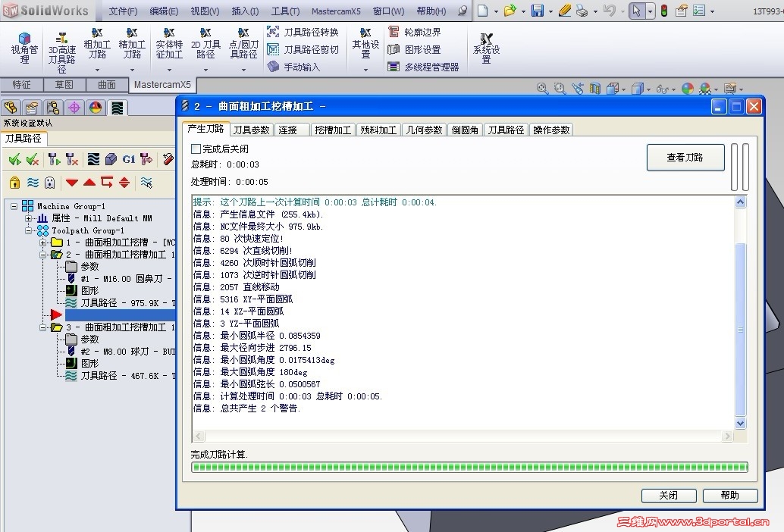Collapse the Toolpath Group-1 node
784x532 pixels.
point(29,230)
